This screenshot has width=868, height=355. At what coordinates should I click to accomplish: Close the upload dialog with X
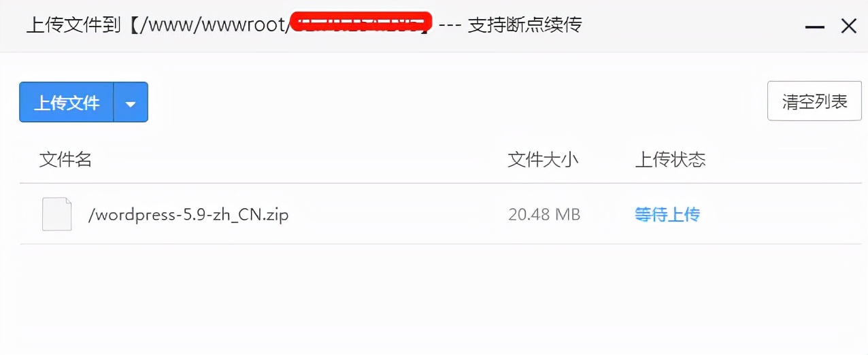[x=848, y=27]
